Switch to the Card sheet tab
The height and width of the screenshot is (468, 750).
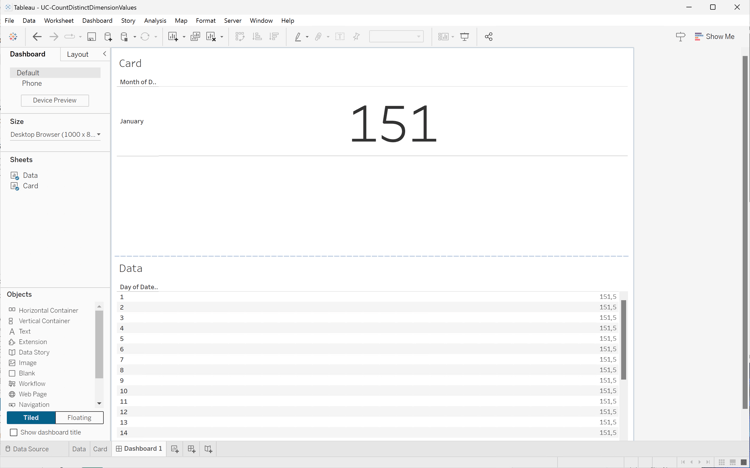[100, 449]
